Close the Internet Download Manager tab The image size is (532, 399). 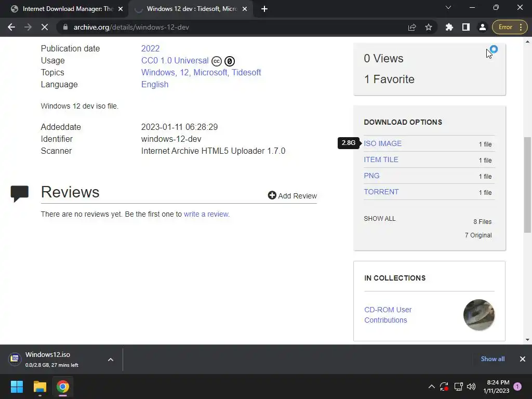(121, 9)
